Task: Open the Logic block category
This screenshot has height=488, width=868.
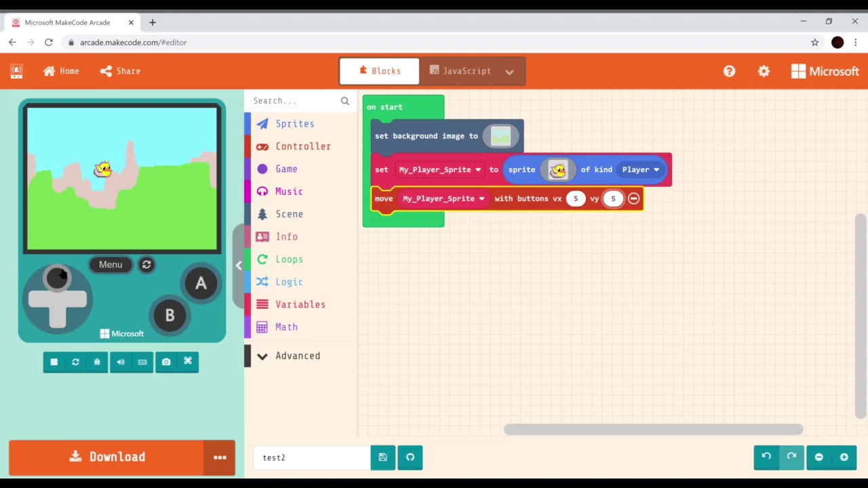Action: pos(300,282)
